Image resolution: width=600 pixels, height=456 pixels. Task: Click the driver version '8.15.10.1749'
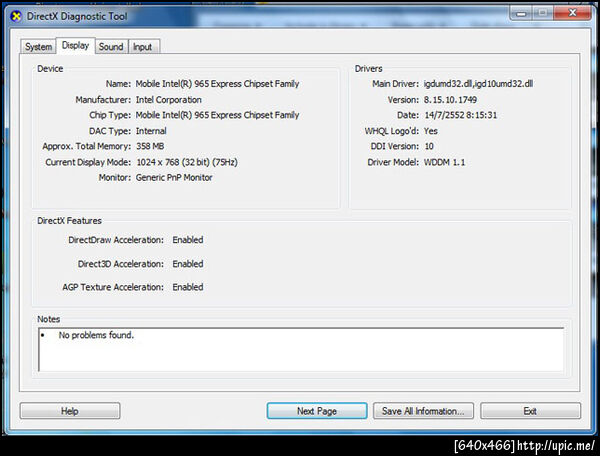click(x=450, y=100)
